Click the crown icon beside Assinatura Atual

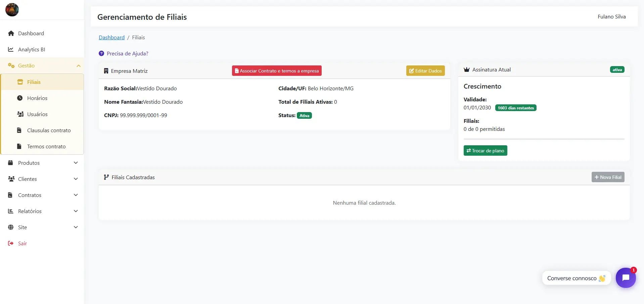point(467,69)
